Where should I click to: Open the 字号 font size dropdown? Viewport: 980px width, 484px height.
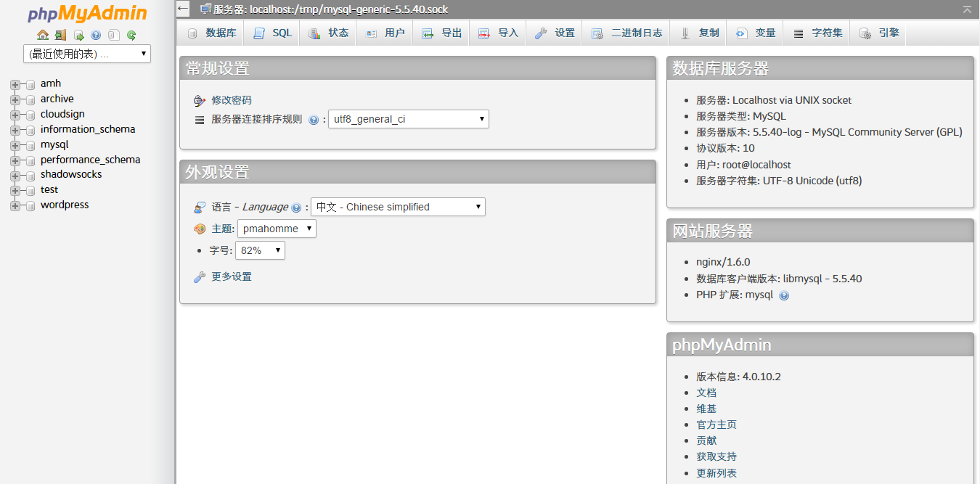260,250
